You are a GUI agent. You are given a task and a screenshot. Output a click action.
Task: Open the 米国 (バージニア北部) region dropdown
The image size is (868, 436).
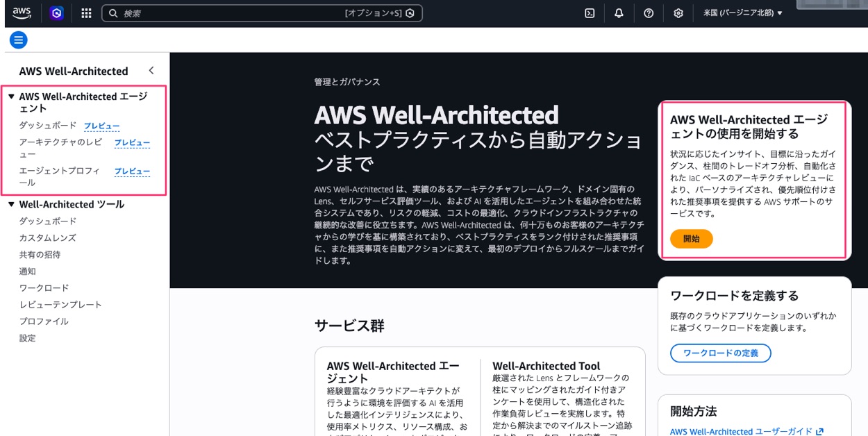742,12
